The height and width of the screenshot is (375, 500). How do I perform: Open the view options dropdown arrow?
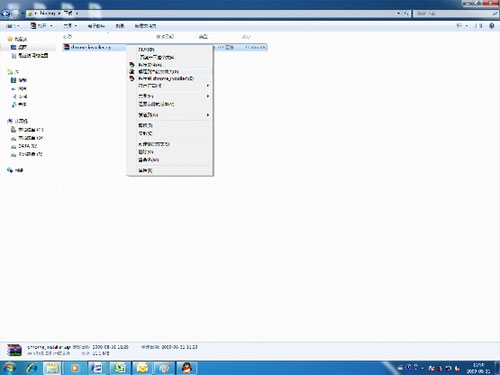467,26
